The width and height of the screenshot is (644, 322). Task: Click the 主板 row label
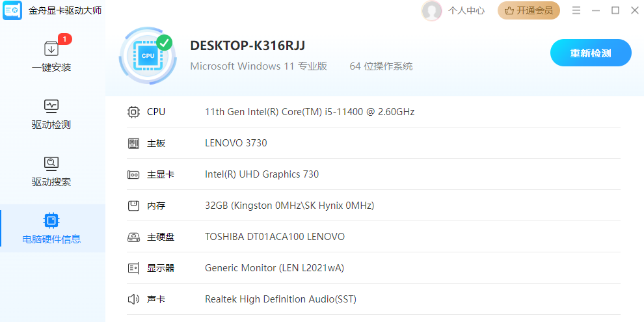156,143
